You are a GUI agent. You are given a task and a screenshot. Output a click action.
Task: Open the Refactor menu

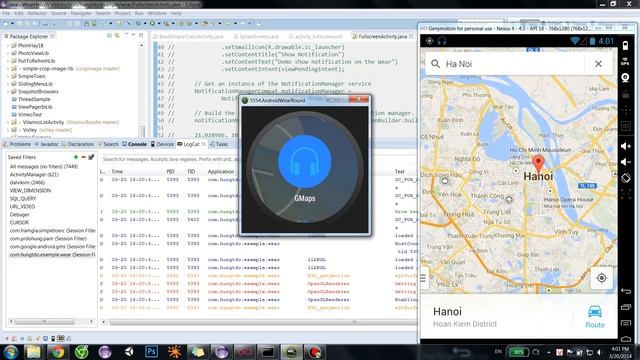pos(37,13)
